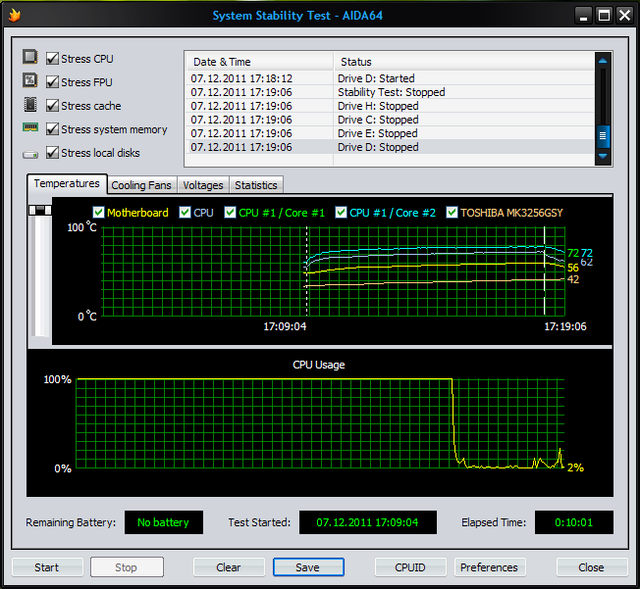Image resolution: width=640 pixels, height=589 pixels.
Task: Click the FPU icon beside Stress FPU
Action: tap(30, 82)
